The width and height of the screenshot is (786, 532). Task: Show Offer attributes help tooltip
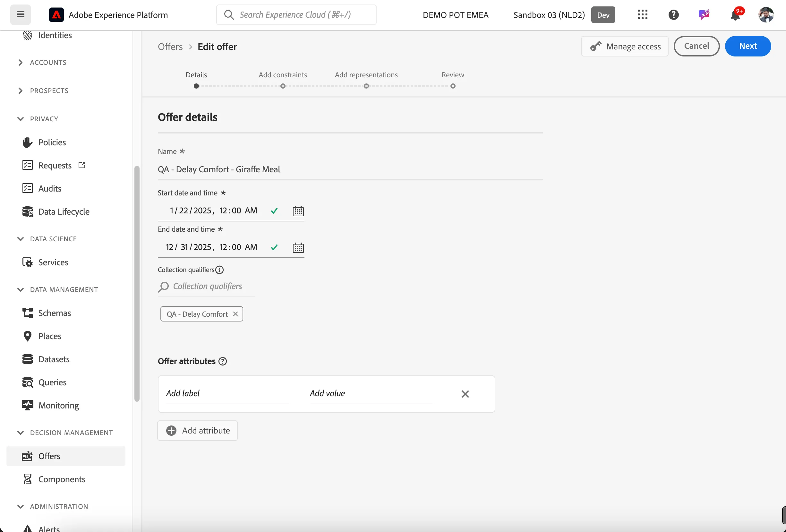click(223, 361)
